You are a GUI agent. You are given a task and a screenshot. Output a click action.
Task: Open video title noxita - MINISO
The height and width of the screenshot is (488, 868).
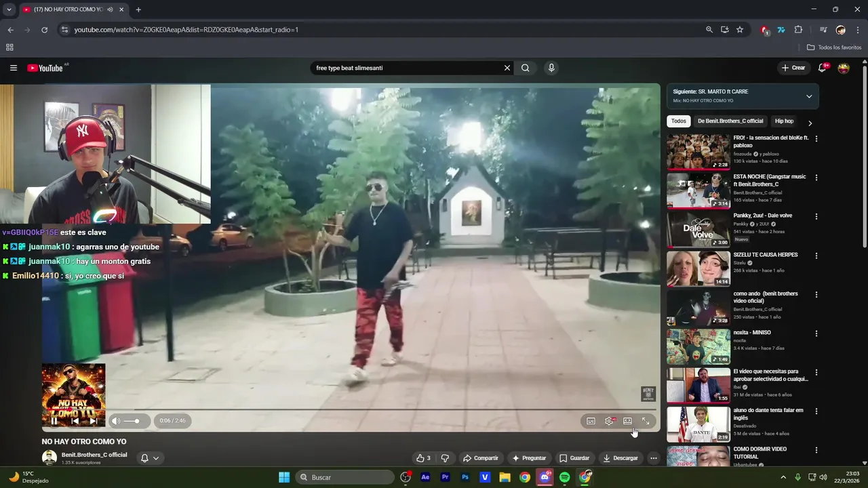[752, 333]
